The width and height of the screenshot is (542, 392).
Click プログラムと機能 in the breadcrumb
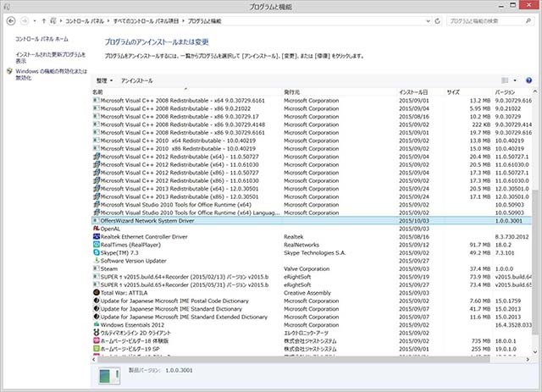click(204, 21)
